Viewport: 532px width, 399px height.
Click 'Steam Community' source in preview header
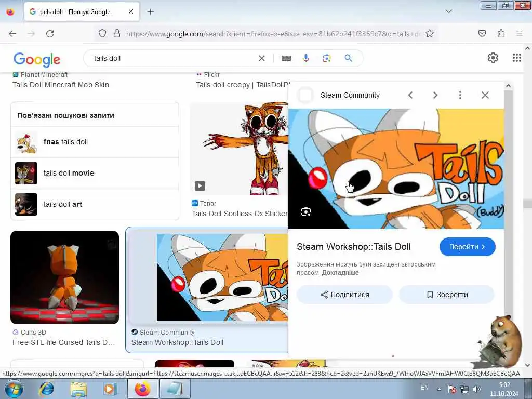(x=350, y=96)
